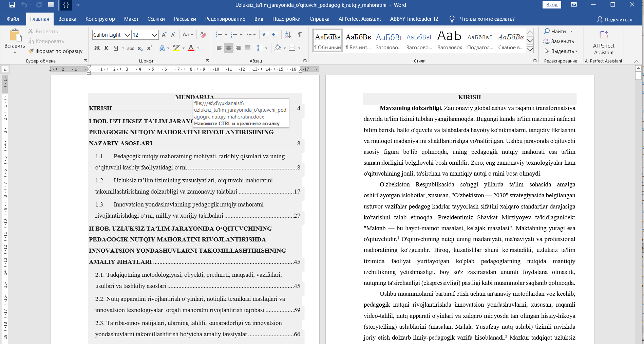The height and width of the screenshot is (344, 644).
Task: Increase the paragraph indent
Action: point(275,35)
